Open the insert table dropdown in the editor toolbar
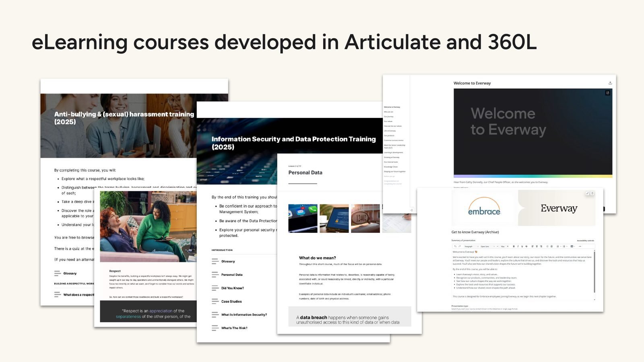 573,246
